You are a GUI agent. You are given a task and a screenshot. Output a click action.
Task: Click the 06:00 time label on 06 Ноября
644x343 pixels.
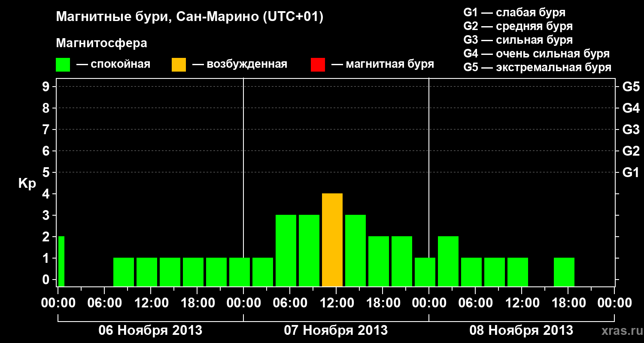tap(104, 303)
